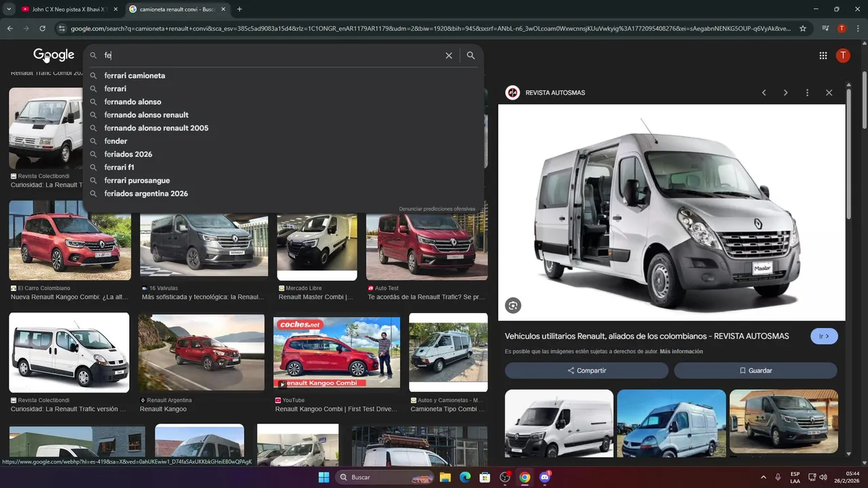This screenshot has height=488, width=868.
Task: Open Chrome profile button in toolbar
Action: (842, 28)
